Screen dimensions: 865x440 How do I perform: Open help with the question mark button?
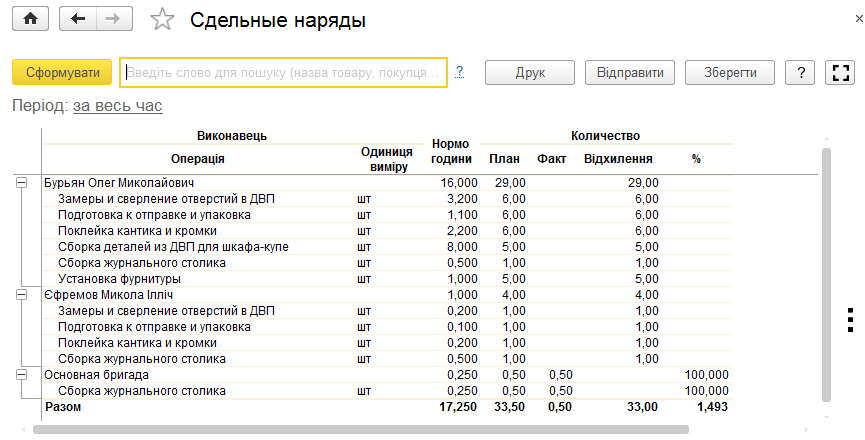click(x=800, y=72)
